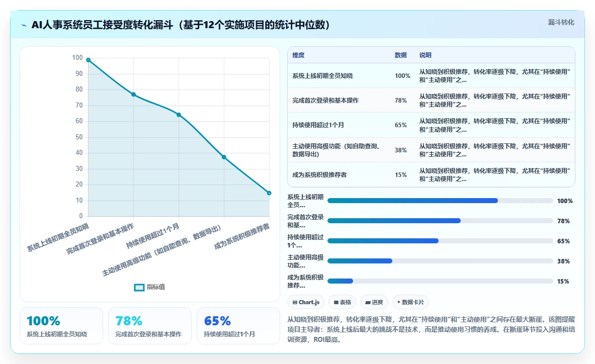Click the x-axis label 主动使用高级功能（如自助查询、数据导出）
The width and height of the screenshot is (595, 364).
[161, 250]
